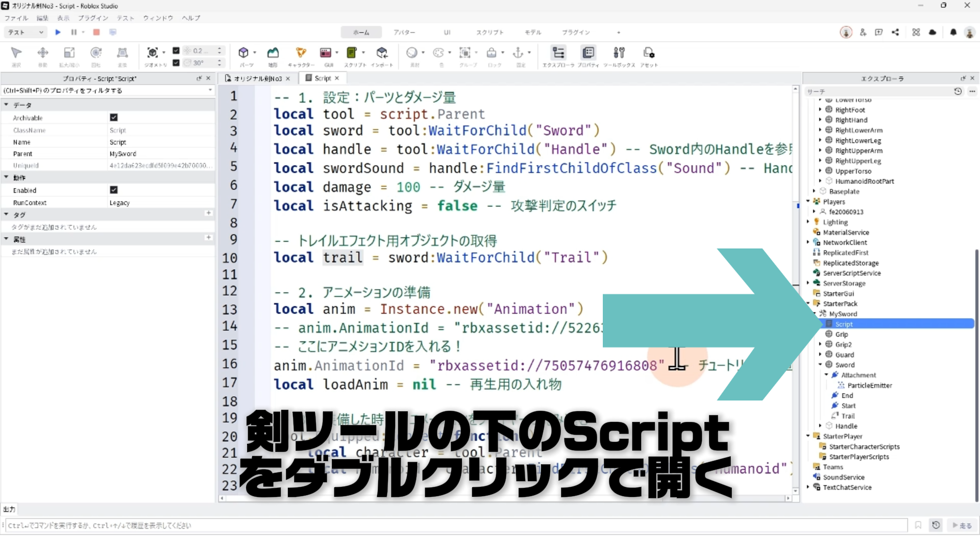980x551 pixels.
Task: Open the Toolbox toolbar icon
Action: pos(619,53)
